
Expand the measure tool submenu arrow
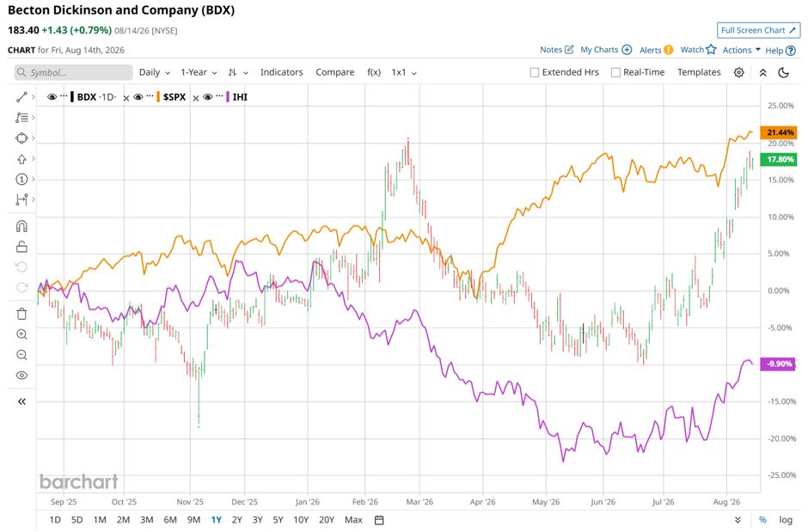(34, 199)
